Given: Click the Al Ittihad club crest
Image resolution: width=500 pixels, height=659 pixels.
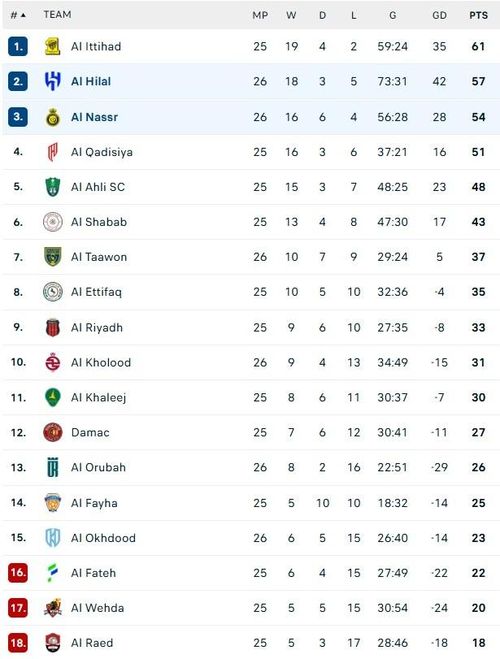Looking at the screenshot, I should coord(53,46).
